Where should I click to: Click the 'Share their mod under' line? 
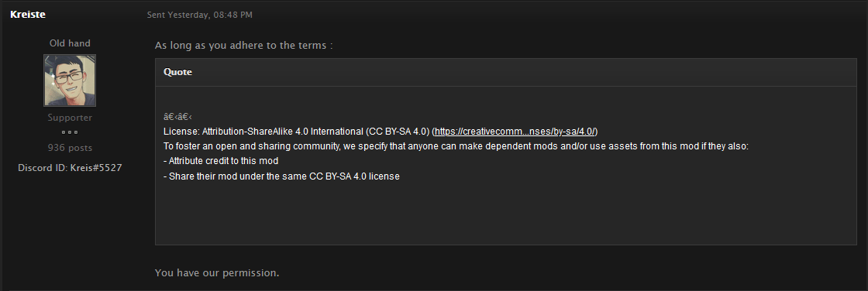pos(281,176)
